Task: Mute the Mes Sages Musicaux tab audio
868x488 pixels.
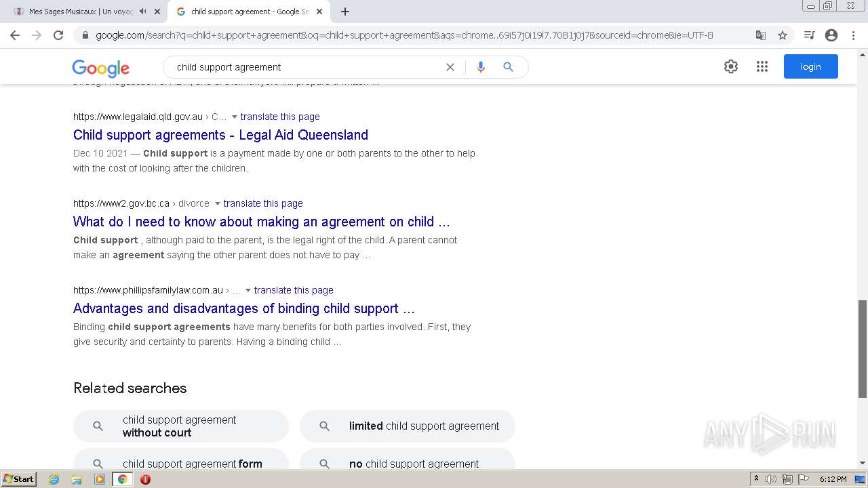Action: (142, 12)
